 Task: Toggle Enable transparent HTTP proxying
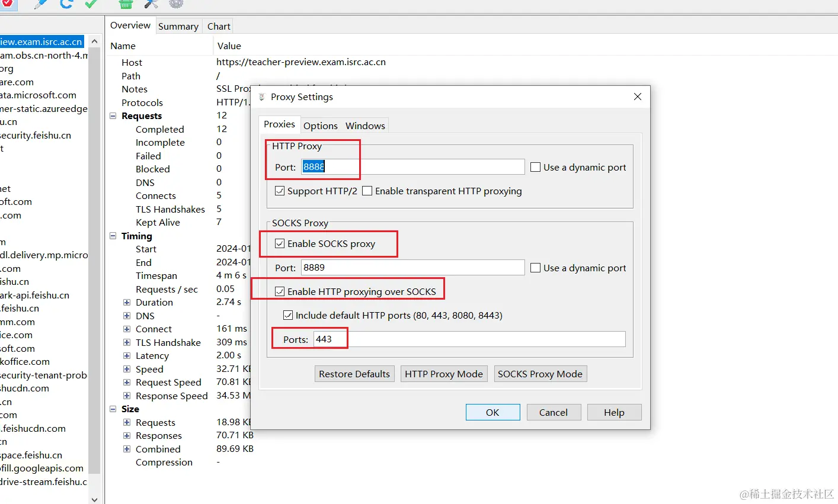[x=367, y=191]
